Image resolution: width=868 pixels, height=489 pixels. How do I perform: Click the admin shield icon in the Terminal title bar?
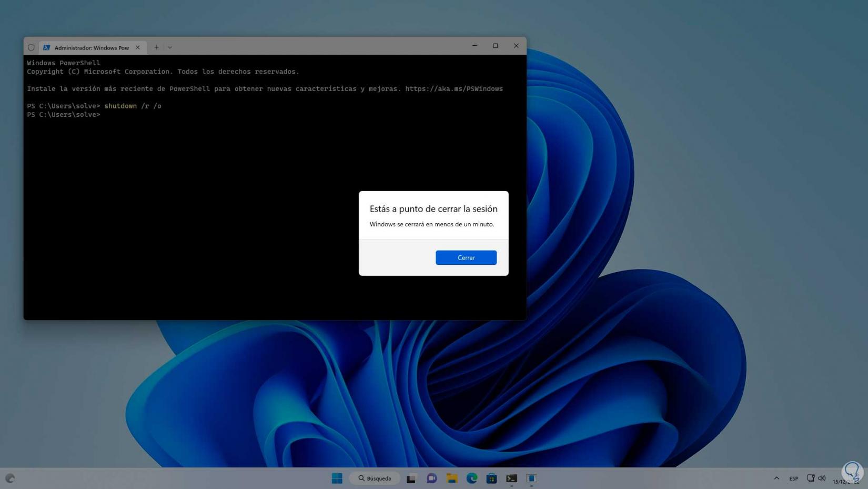[x=31, y=47]
